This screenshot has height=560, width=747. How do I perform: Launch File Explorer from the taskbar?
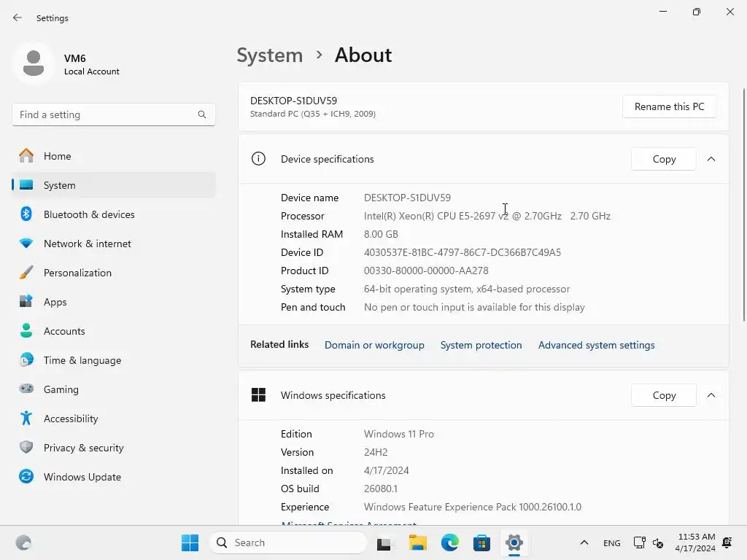pyautogui.click(x=417, y=542)
